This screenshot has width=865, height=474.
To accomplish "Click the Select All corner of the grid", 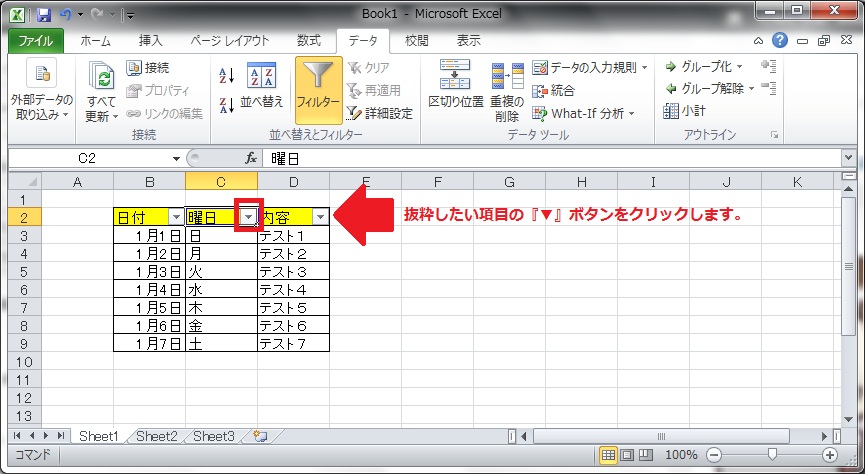I will 25,181.
